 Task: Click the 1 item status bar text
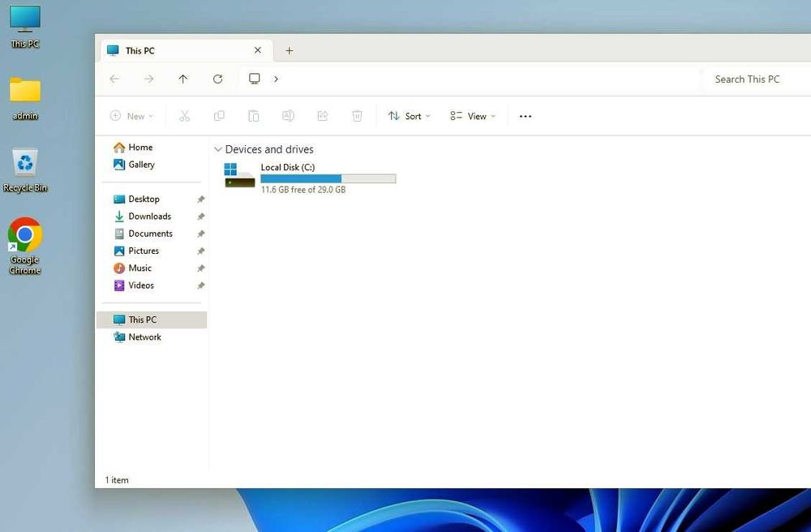coord(117,480)
